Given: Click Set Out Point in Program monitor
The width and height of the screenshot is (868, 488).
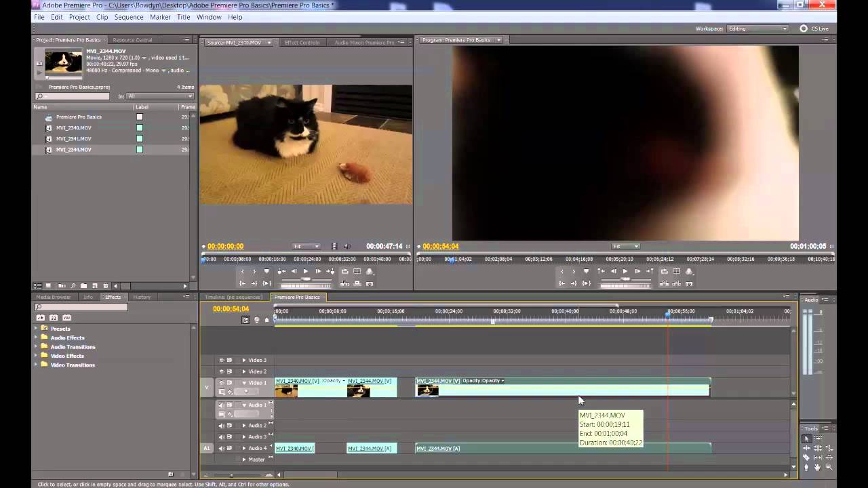Looking at the screenshot, I should coord(574,271).
